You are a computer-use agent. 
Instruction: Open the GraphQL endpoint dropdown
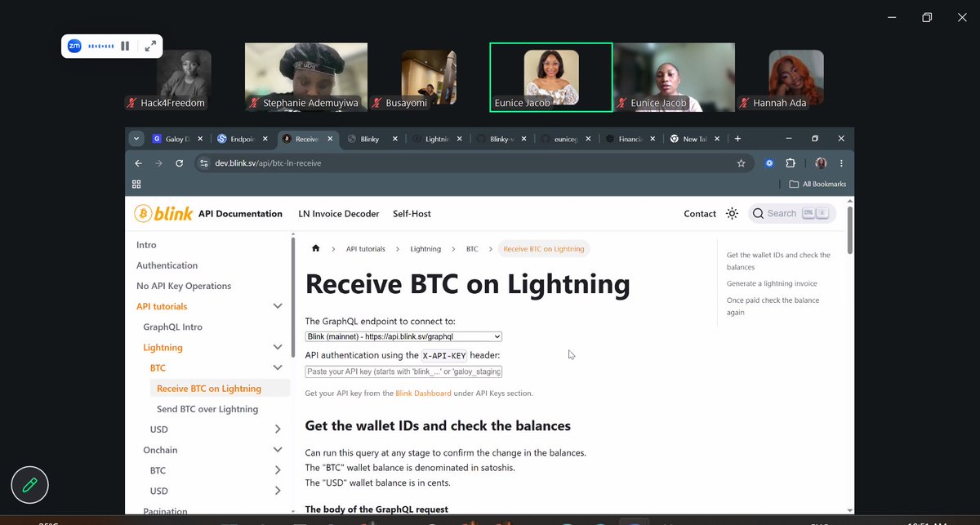pos(403,336)
